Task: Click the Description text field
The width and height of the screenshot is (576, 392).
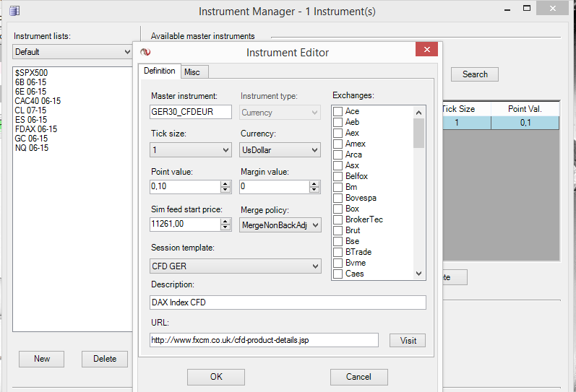Action: pyautogui.click(x=288, y=302)
